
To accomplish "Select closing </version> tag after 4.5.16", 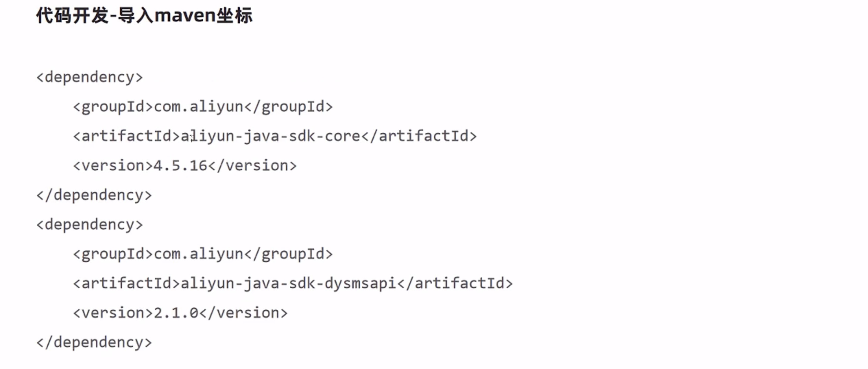I will point(252,166).
